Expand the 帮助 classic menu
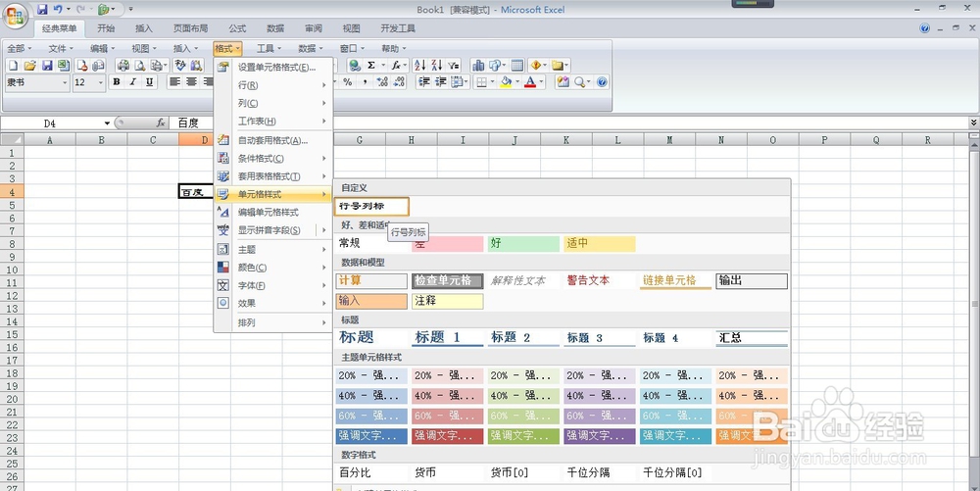 394,48
